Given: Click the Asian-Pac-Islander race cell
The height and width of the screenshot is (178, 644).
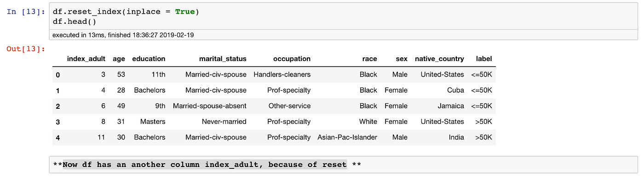Looking at the screenshot, I should point(347,137).
